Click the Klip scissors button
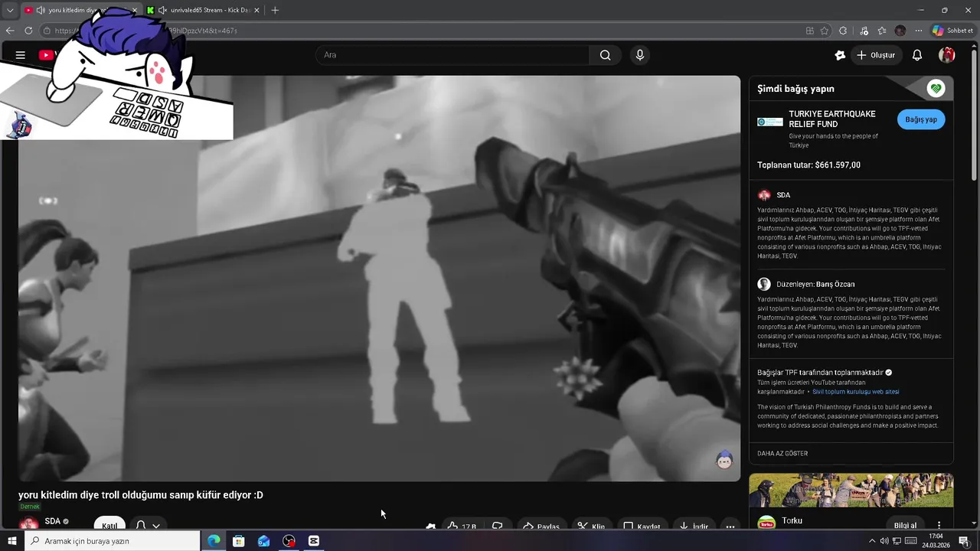Screen dimensions: 980x551 [591, 527]
